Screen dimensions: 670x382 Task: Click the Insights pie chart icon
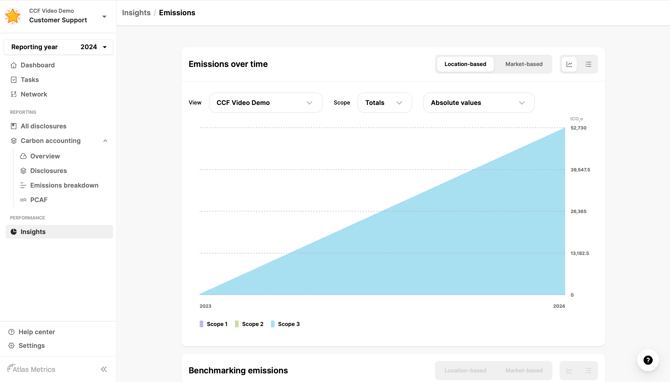pyautogui.click(x=14, y=232)
